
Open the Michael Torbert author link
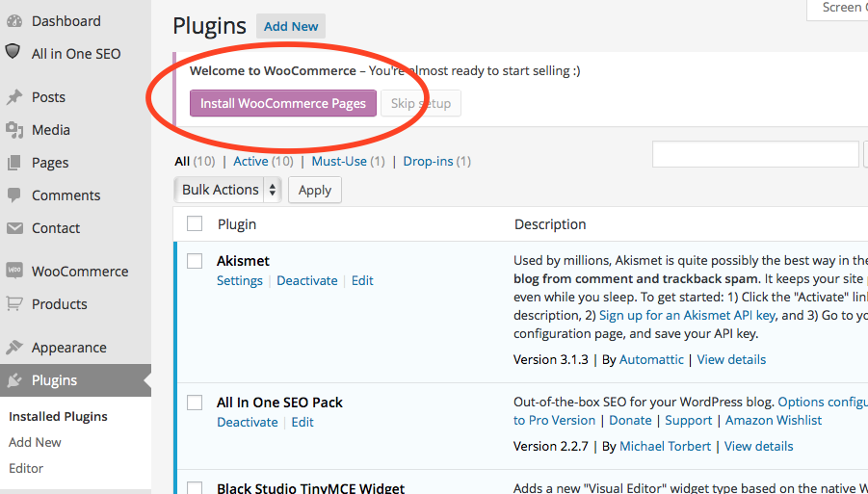click(665, 446)
